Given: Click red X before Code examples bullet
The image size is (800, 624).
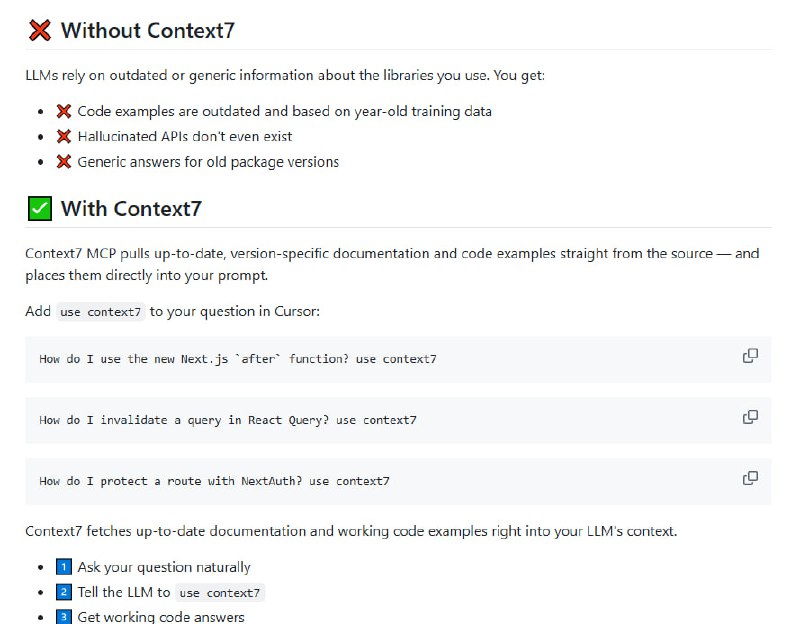Looking at the screenshot, I should (x=64, y=111).
